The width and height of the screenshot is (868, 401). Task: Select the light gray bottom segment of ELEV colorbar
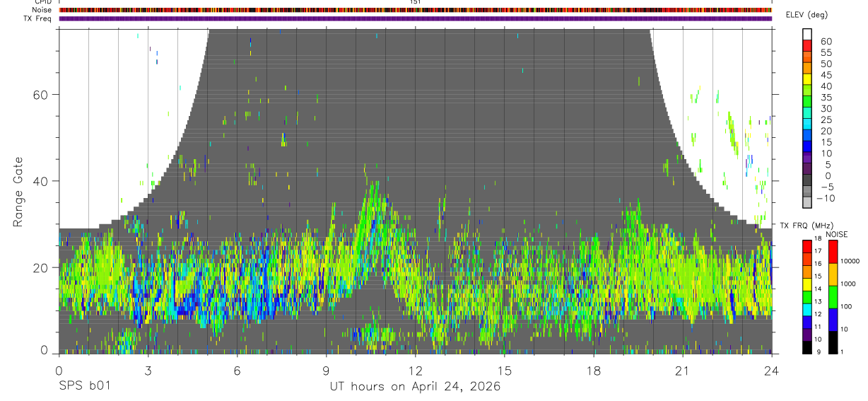(x=807, y=202)
